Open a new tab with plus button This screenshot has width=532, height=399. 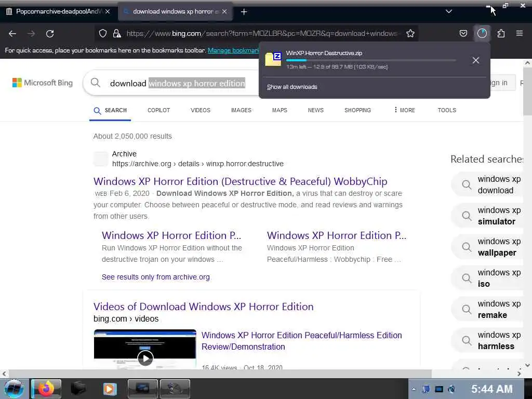[244, 12]
